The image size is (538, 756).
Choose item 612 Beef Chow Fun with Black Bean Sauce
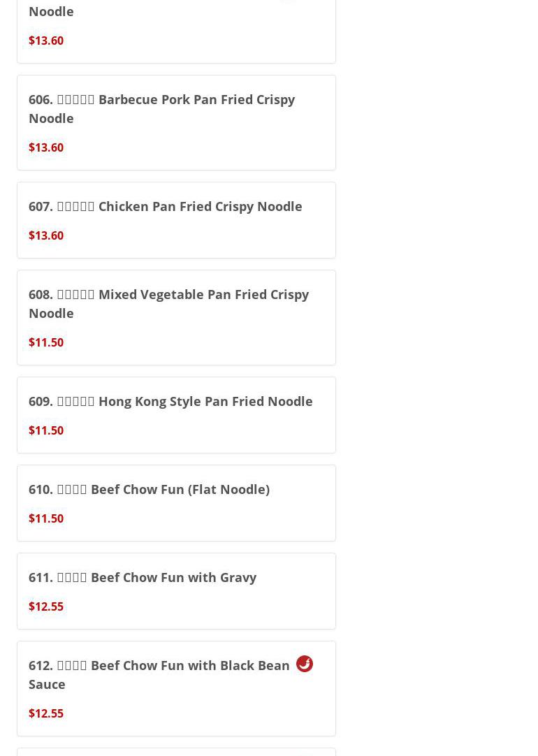click(x=159, y=666)
